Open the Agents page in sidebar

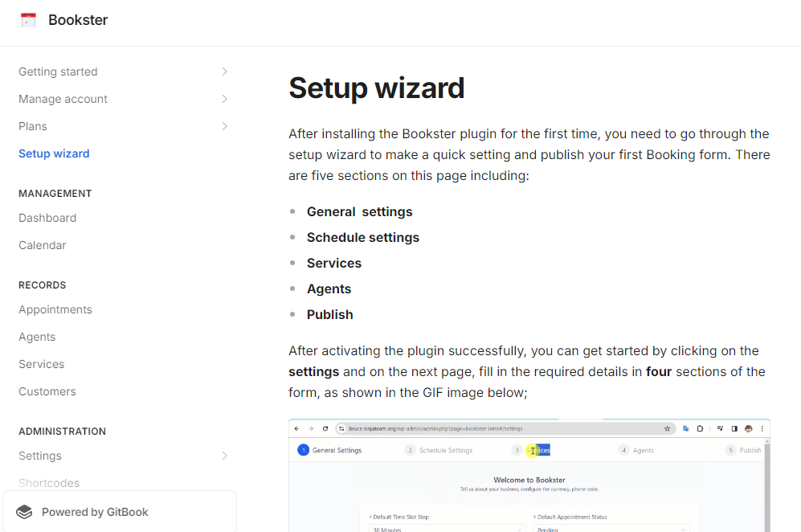(x=37, y=337)
